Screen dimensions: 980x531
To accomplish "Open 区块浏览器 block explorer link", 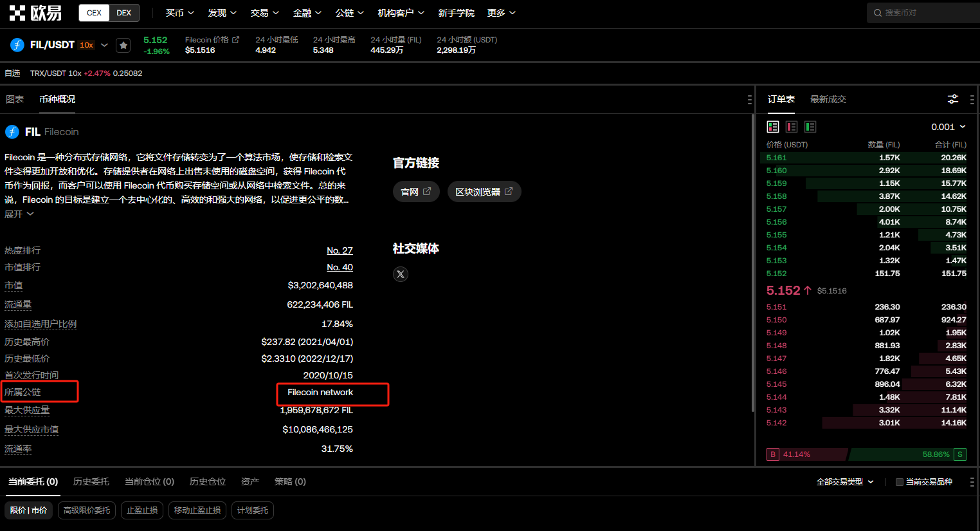I will pyautogui.click(x=484, y=191).
